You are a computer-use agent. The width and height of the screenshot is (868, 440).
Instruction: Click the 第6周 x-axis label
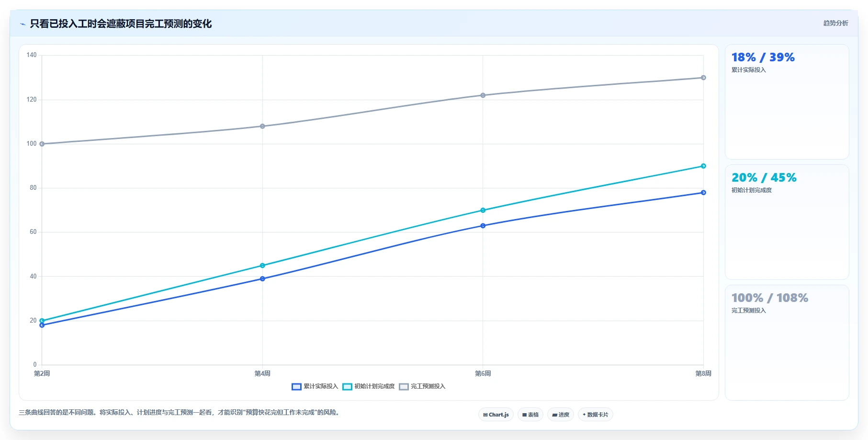coord(483,373)
